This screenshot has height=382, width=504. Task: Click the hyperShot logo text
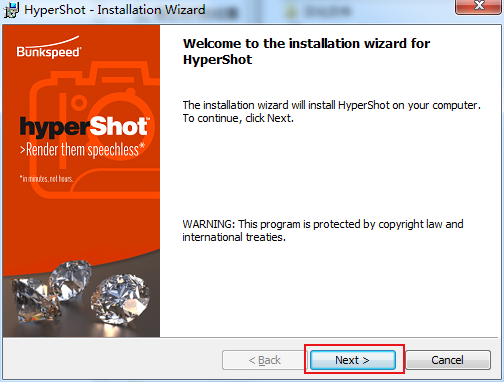[84, 126]
